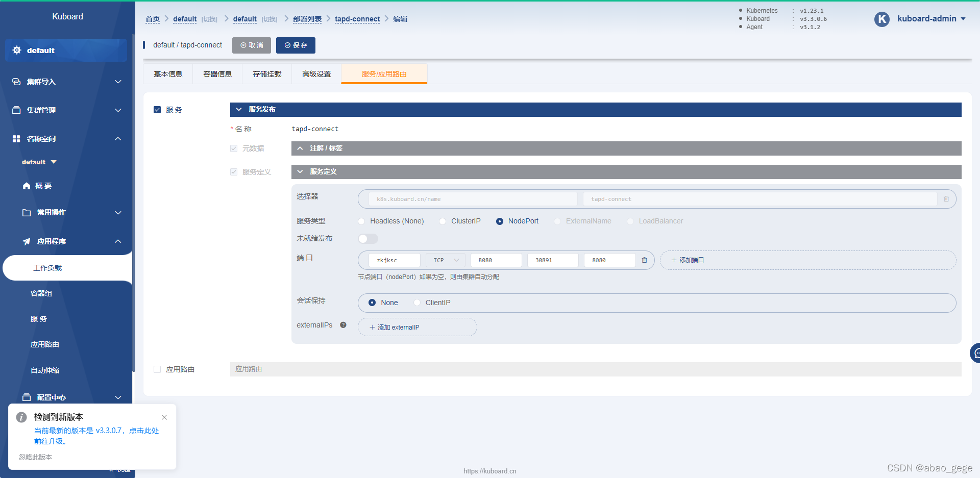Screen dimensions: 980x478
Task: Go to 首页 breadcrumb link
Action: (153, 19)
